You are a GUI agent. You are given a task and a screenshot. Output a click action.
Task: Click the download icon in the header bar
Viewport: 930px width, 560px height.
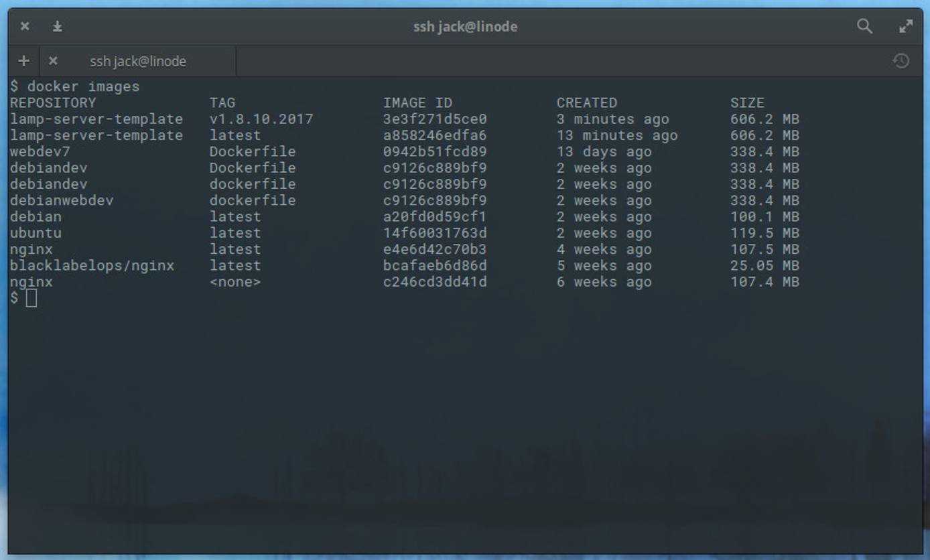point(58,26)
